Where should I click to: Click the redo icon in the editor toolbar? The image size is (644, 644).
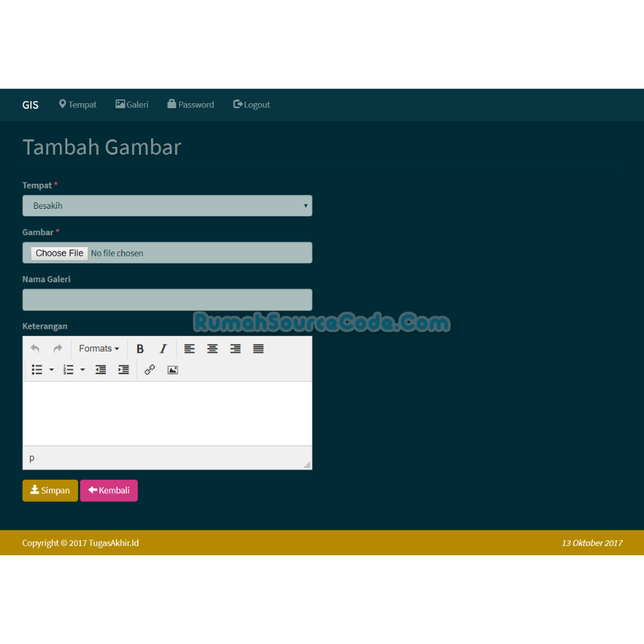pos(58,348)
